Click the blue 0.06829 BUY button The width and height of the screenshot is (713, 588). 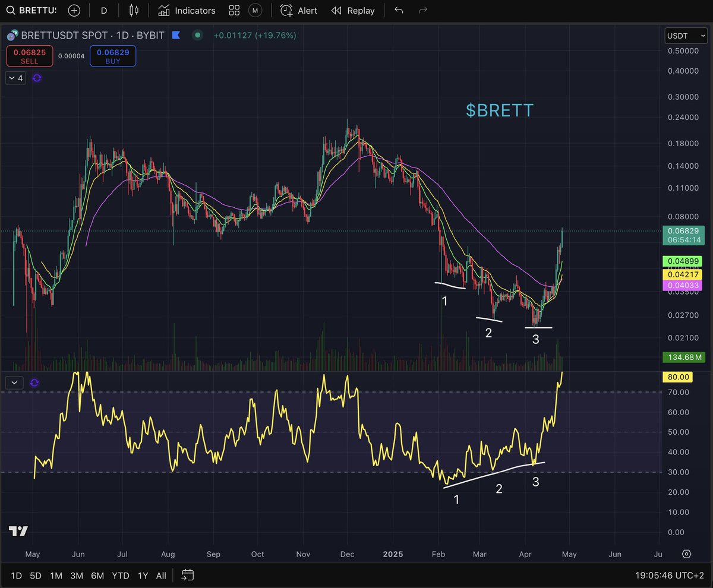(x=113, y=56)
